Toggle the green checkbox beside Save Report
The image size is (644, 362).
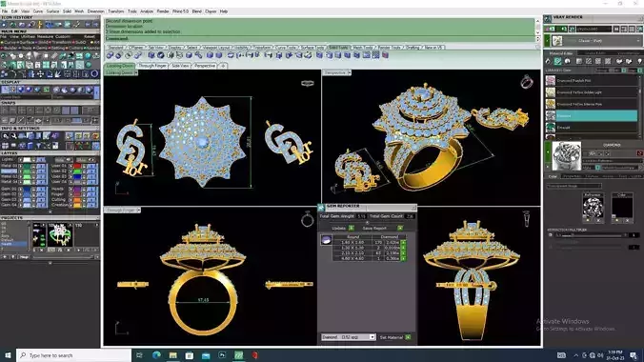point(399,228)
